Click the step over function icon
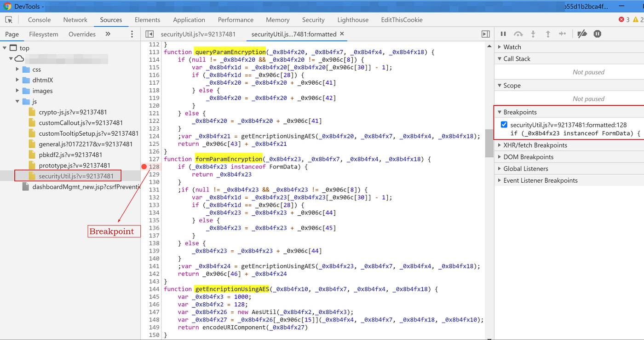 (x=518, y=34)
